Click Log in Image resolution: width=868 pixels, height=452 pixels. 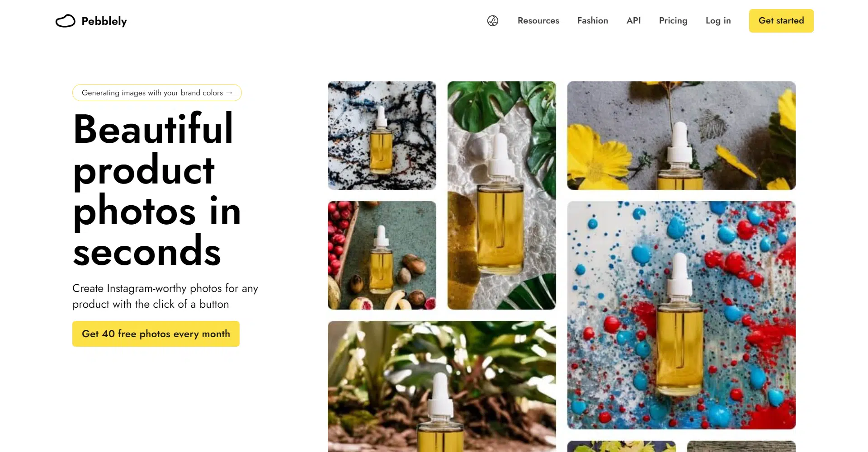[x=718, y=21]
